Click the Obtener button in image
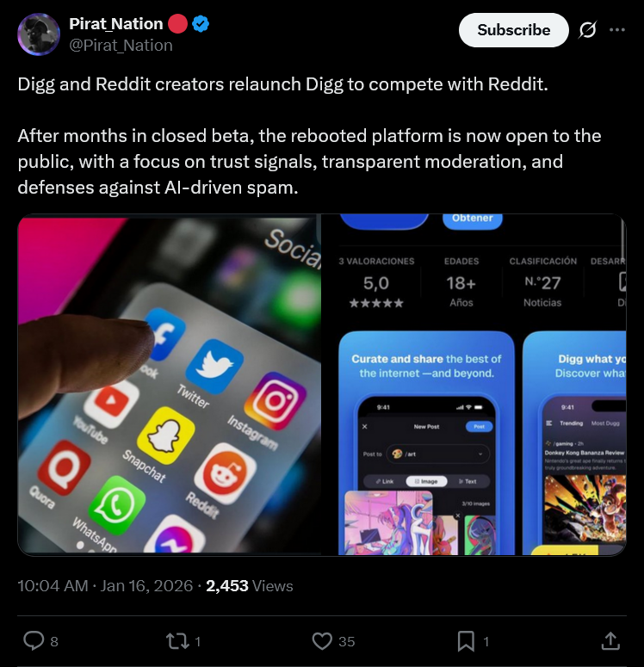The image size is (644, 667). 473,219
